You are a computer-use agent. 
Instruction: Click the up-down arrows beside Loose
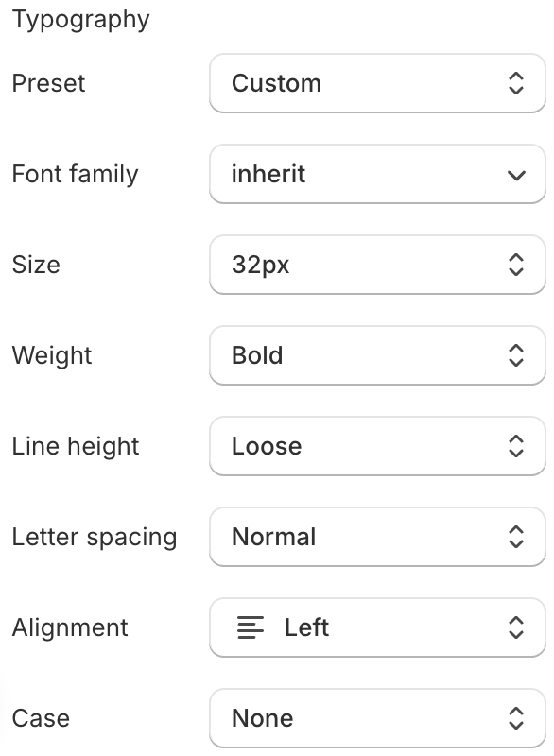tap(516, 446)
